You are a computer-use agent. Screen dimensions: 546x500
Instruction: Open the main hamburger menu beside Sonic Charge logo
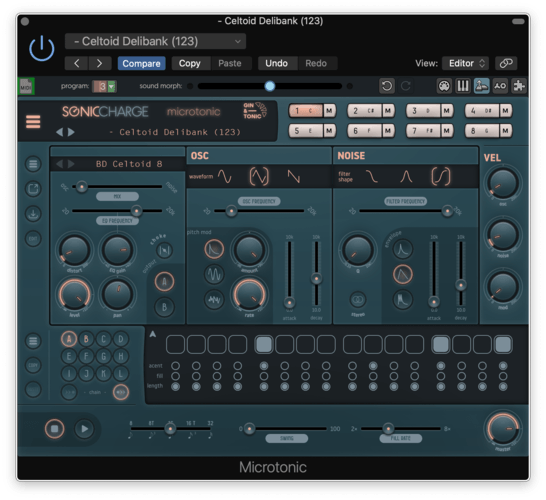point(33,122)
